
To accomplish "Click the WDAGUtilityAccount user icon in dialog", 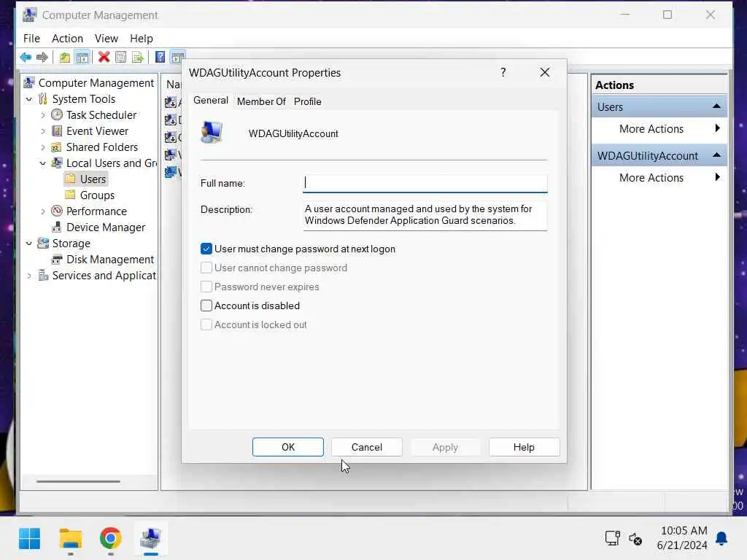I will 211,133.
